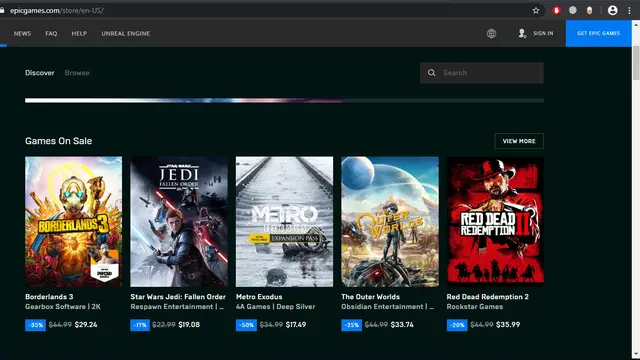
Task: Click the magnifier icon in the search box
Action: [x=431, y=73]
